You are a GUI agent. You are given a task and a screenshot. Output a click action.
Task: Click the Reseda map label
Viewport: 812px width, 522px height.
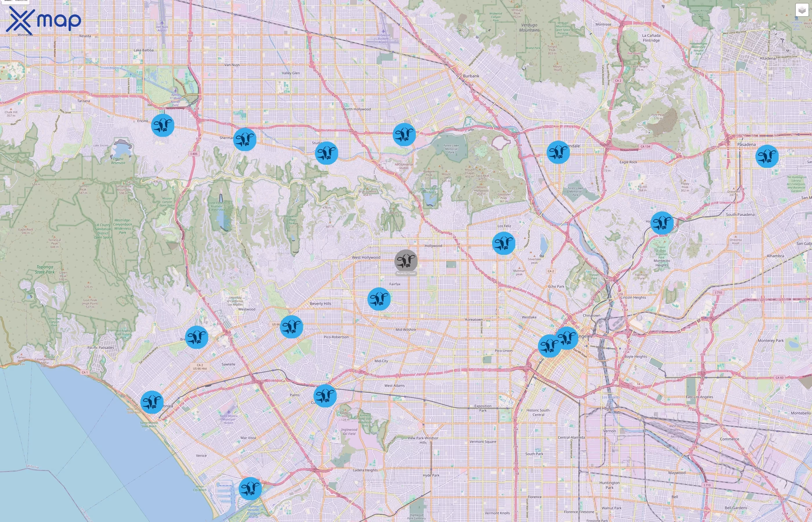pos(85,36)
